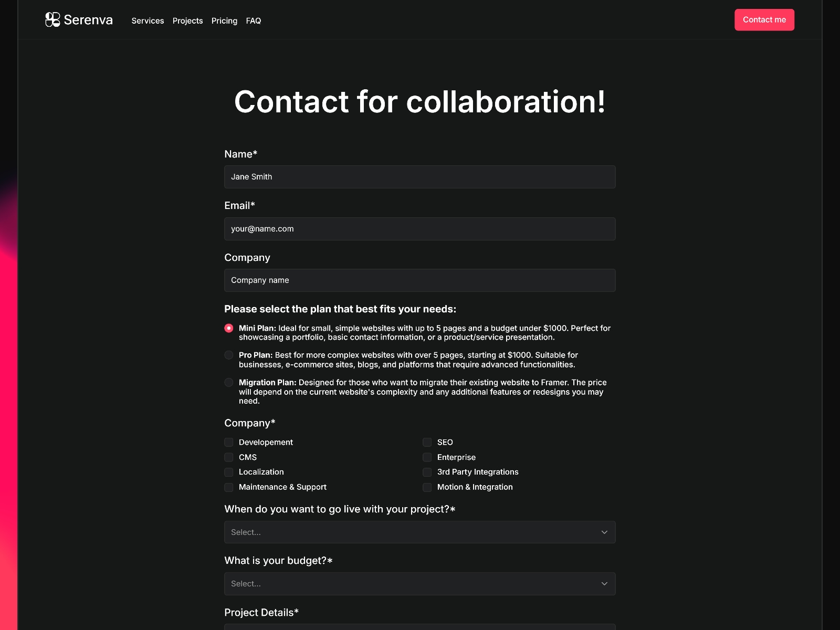This screenshot has height=630, width=840.
Task: Open the go-live date dropdown chevron
Action: 604,532
